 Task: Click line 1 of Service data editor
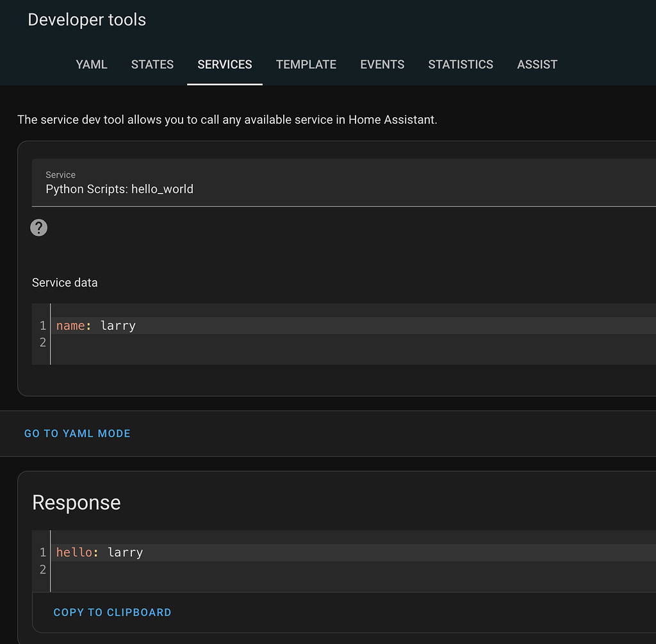(192, 326)
